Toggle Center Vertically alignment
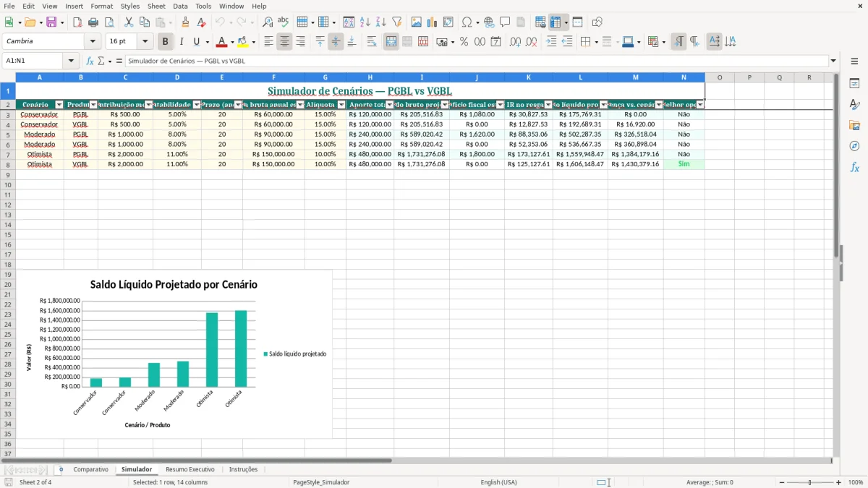This screenshot has width=868, height=488. pos(336,42)
